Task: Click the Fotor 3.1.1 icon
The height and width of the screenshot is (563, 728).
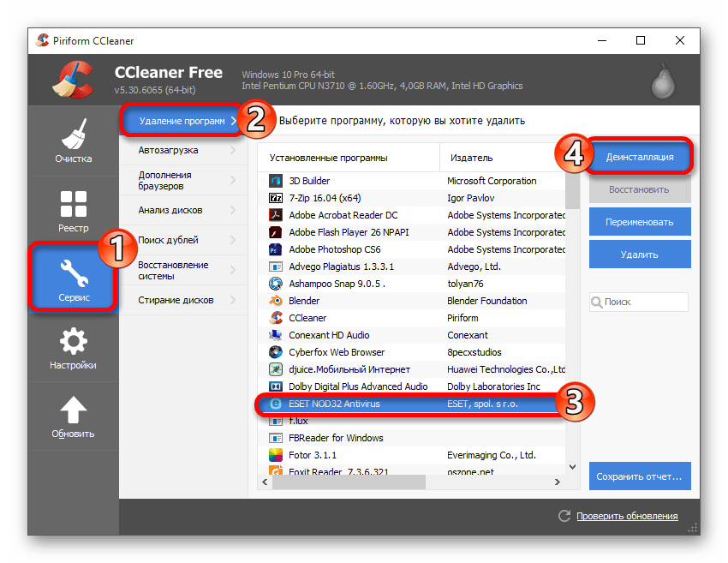Action: click(276, 455)
